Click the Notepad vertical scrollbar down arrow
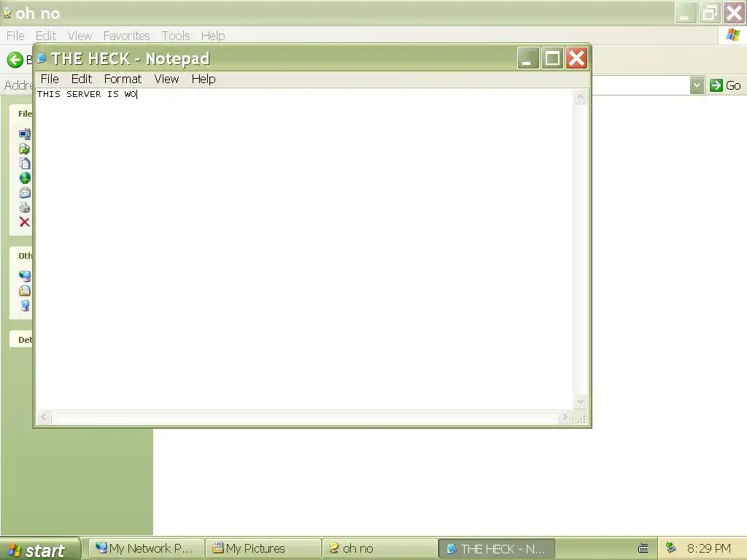The height and width of the screenshot is (560, 747). pyautogui.click(x=580, y=401)
